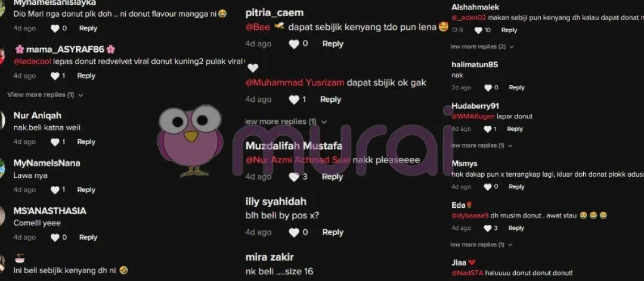Like Muzdalifah Mustafa's comment heart
The image size is (644, 281).
(294, 177)
